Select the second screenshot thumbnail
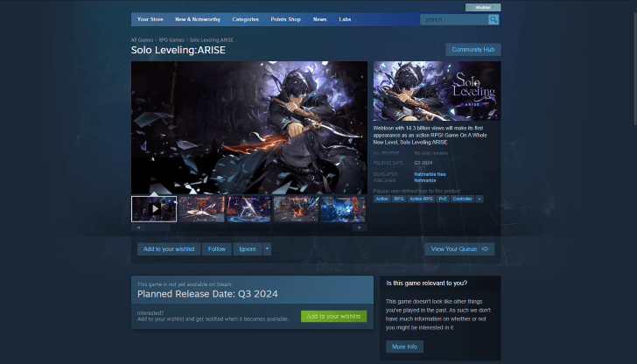This screenshot has width=637, height=364. point(201,209)
